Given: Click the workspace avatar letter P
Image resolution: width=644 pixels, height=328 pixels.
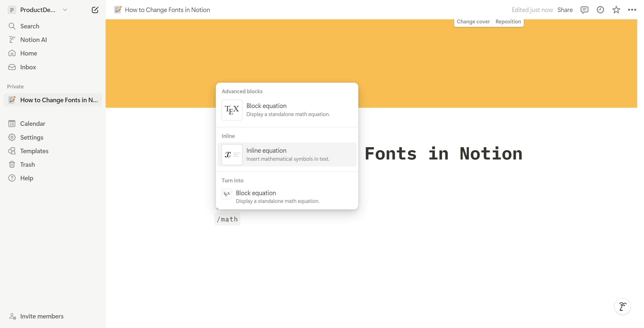Looking at the screenshot, I should point(12,10).
